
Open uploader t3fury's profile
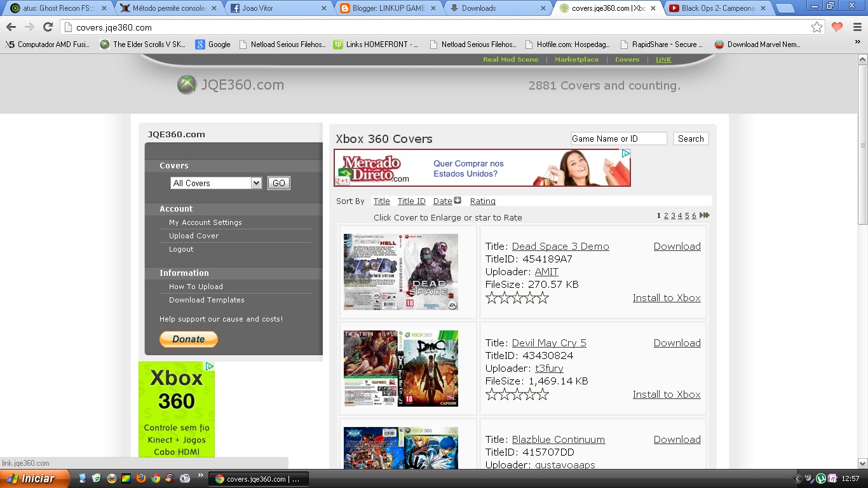[549, 369]
